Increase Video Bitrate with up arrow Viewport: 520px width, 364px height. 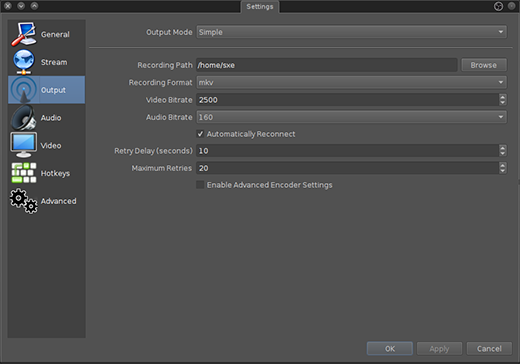(502, 97)
